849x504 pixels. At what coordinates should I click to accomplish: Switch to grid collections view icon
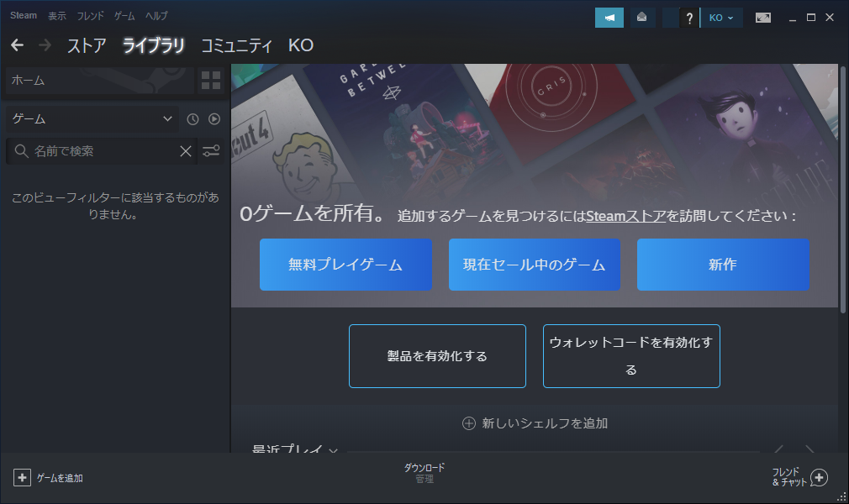pyautogui.click(x=211, y=81)
